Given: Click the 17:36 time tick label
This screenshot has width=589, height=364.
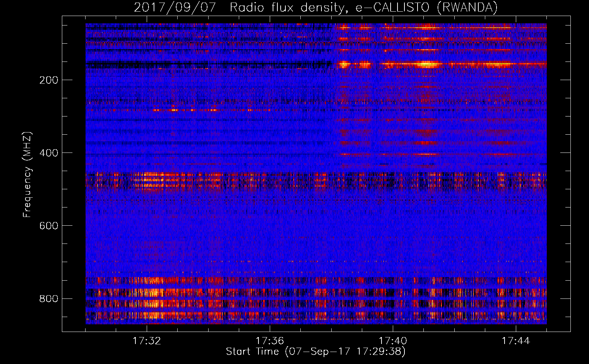Looking at the screenshot, I should (270, 341).
